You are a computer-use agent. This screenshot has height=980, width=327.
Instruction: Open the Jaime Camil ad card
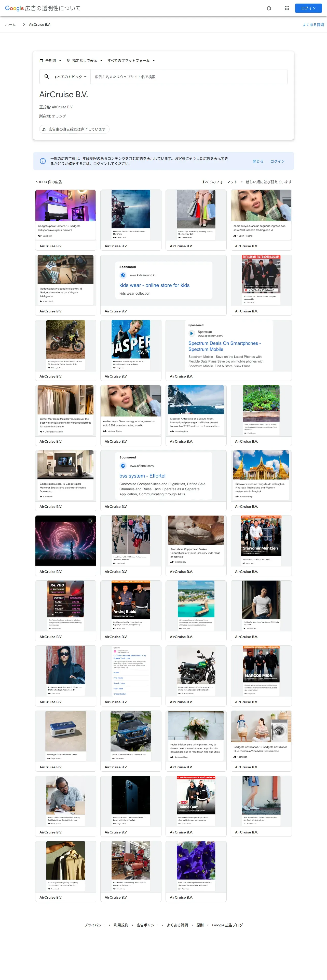196,806
